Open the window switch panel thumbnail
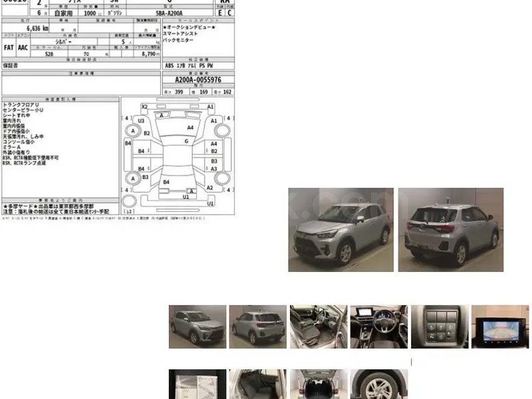 [x=439, y=327]
